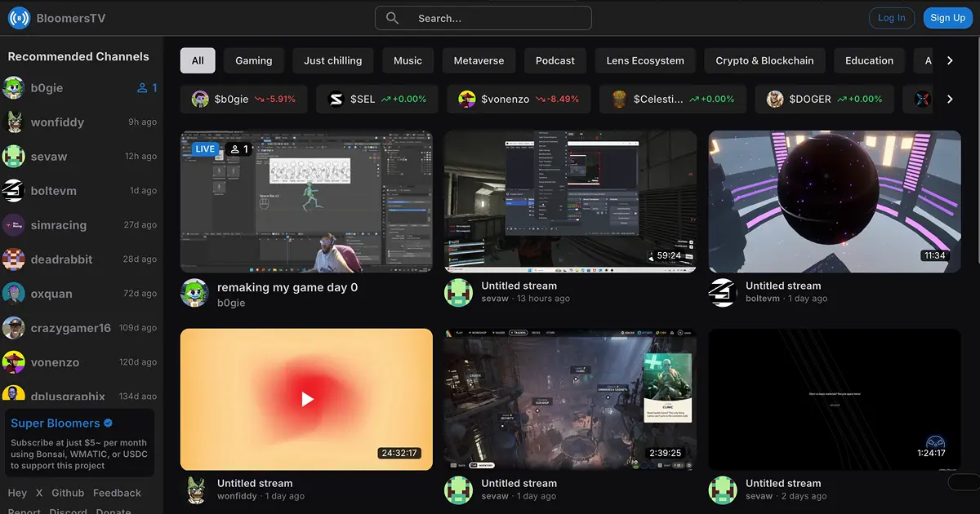Click the $SEL token icon in the ticker
980x514 pixels.
(336, 99)
